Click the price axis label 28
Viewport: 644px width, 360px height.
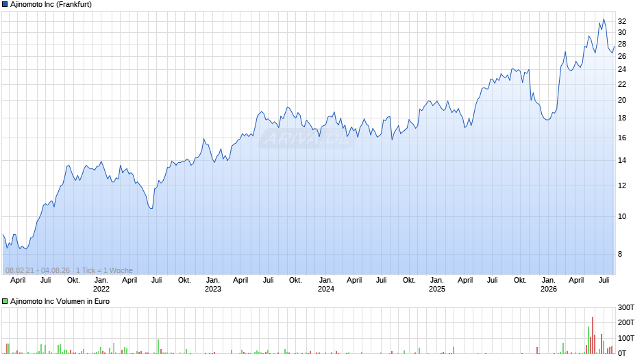(622, 44)
